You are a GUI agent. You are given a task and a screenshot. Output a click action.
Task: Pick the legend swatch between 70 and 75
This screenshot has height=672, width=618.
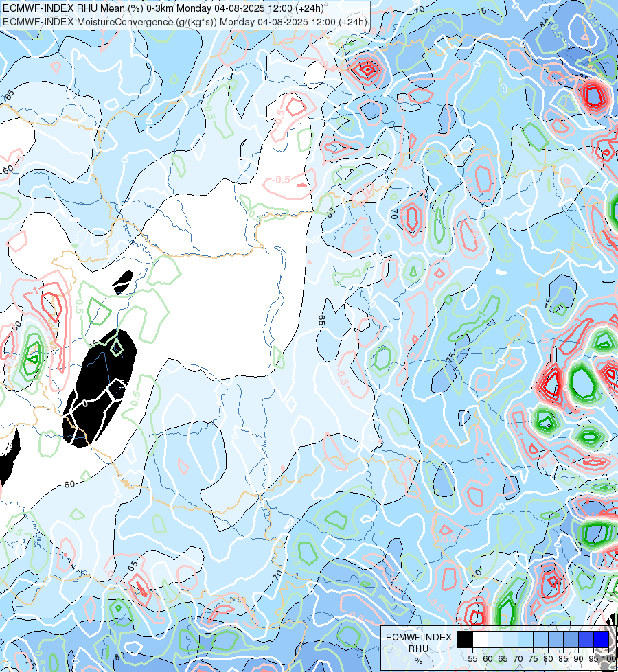click(x=525, y=640)
